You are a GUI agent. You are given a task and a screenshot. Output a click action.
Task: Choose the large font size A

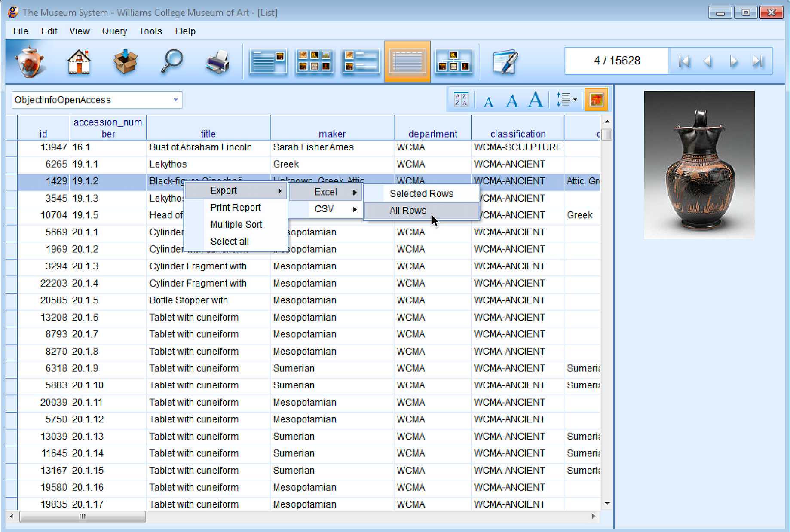(x=536, y=100)
